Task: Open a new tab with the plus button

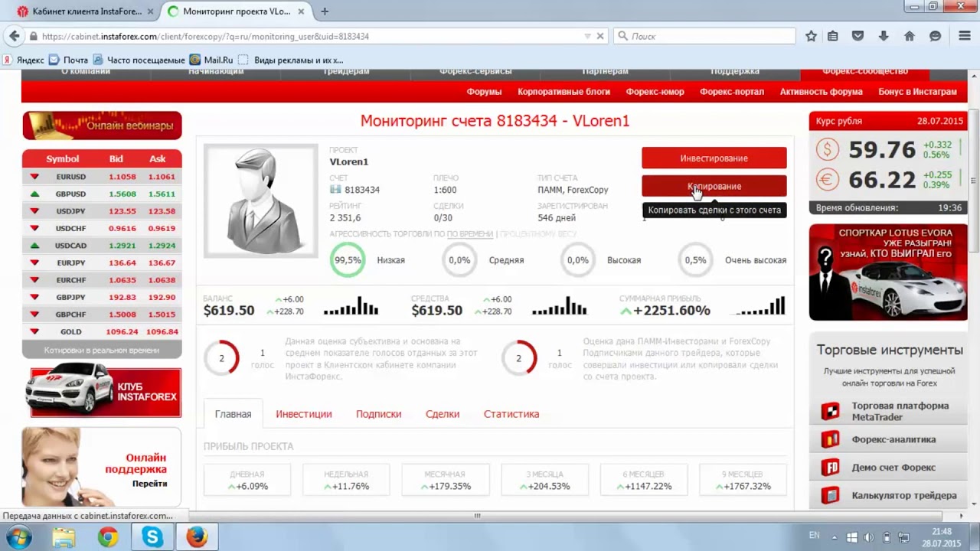Action: [325, 11]
